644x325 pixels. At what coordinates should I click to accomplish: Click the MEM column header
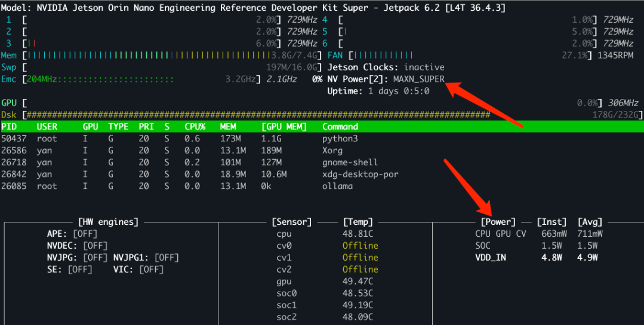coord(227,127)
